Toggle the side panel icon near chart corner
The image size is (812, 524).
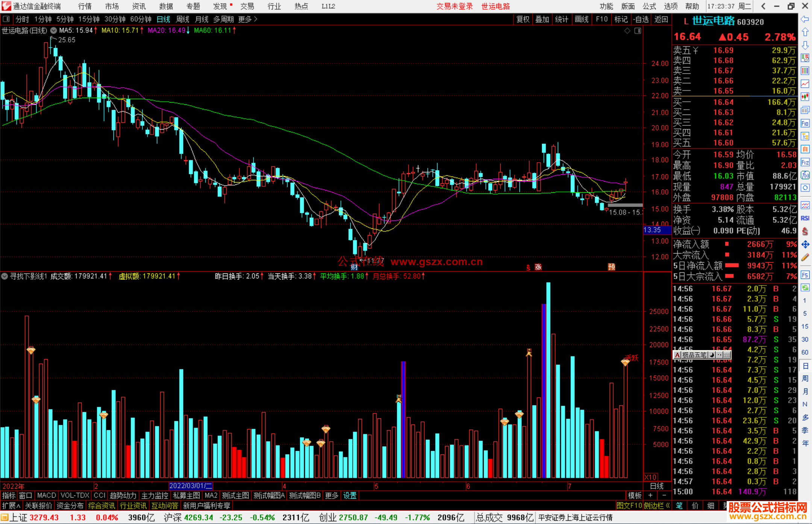coord(638,31)
